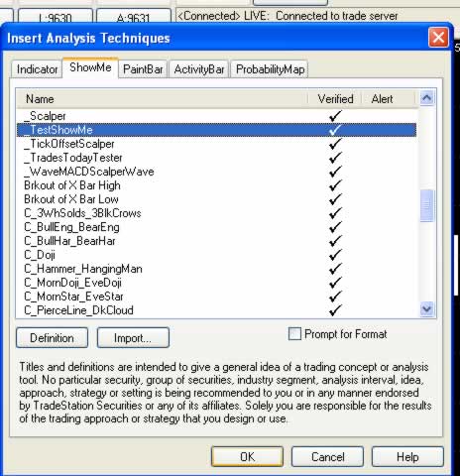Click the Verified checkmark for _Scalper
This screenshot has width=460, height=476.
point(335,116)
